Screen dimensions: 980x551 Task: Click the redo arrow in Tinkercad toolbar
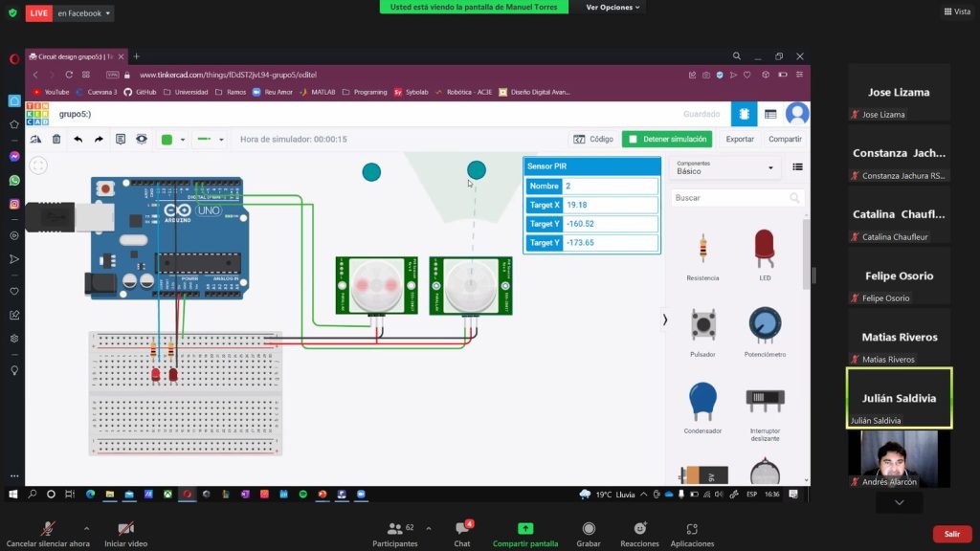click(x=99, y=139)
